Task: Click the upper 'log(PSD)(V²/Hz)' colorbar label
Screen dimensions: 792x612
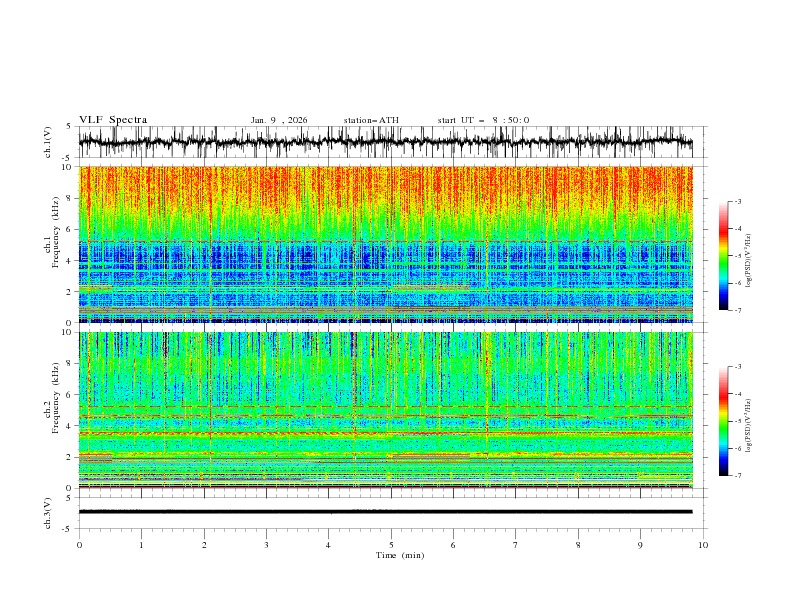Action: (748, 261)
